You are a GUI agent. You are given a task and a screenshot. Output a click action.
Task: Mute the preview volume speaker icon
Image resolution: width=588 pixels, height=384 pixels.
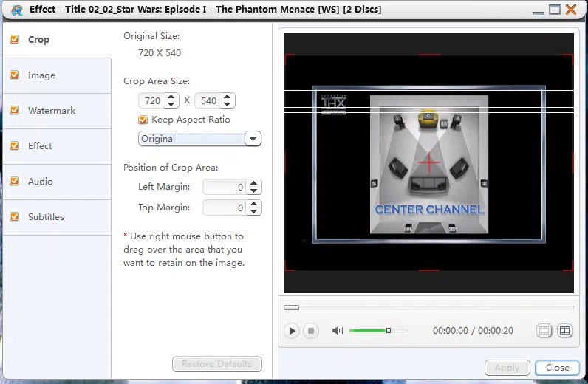[338, 330]
